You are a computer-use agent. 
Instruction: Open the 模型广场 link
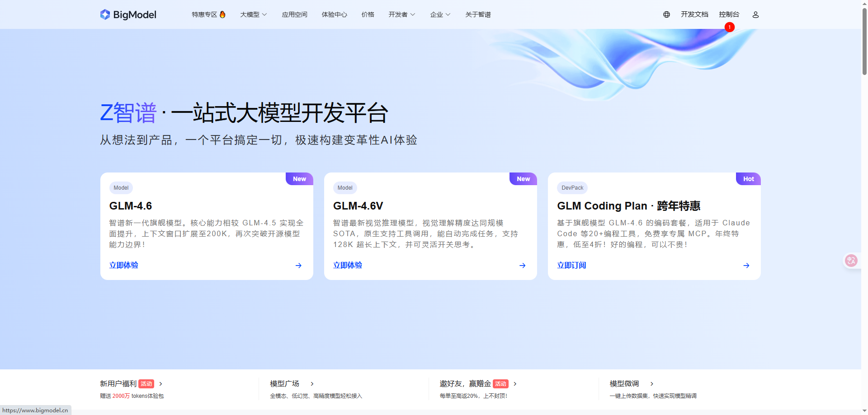[284, 384]
